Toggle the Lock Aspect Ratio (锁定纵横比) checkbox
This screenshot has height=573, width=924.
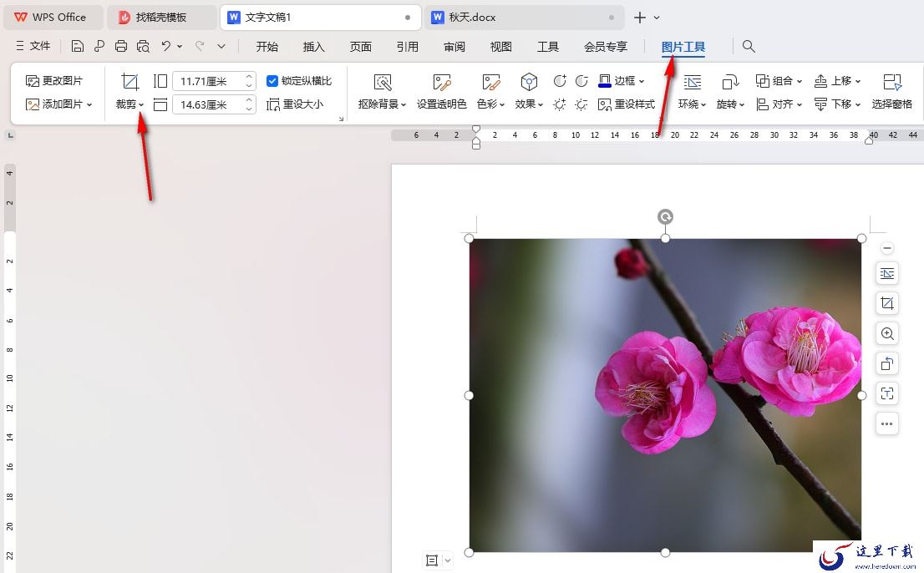[x=272, y=81]
